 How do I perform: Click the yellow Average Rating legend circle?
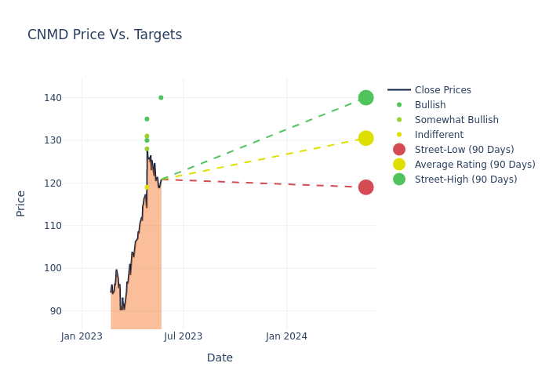[399, 165]
